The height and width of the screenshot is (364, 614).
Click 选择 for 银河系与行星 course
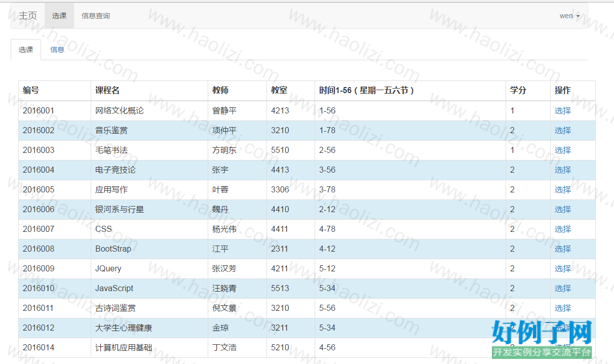pos(563,209)
